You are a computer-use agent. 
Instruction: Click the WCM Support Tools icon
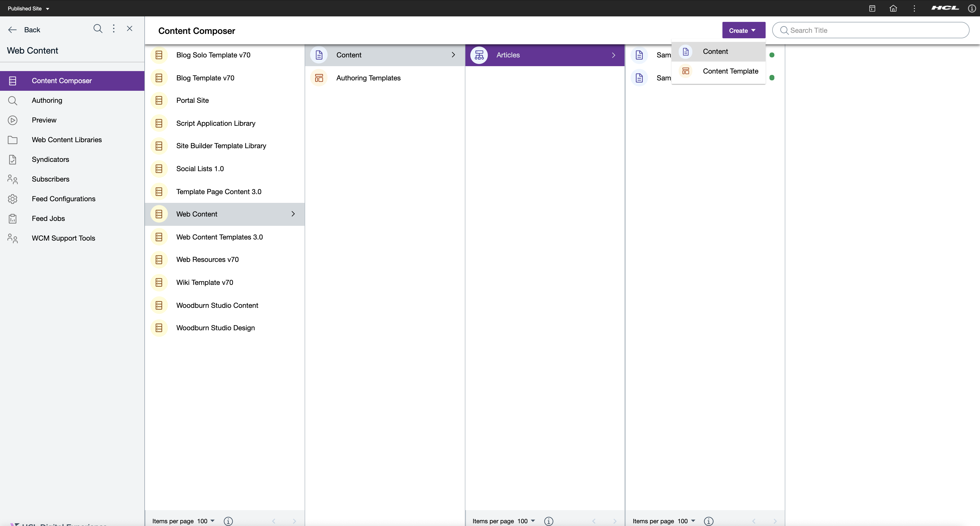tap(13, 238)
